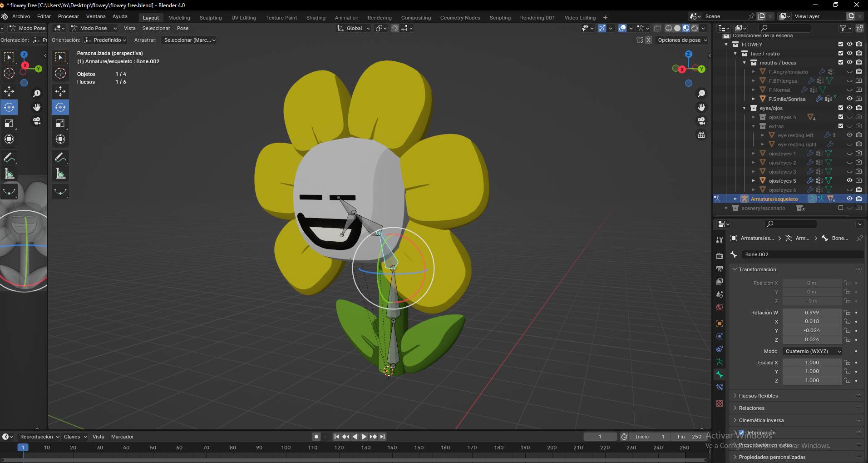868x463 pixels.
Task: Open the Pose menu
Action: tap(182, 28)
